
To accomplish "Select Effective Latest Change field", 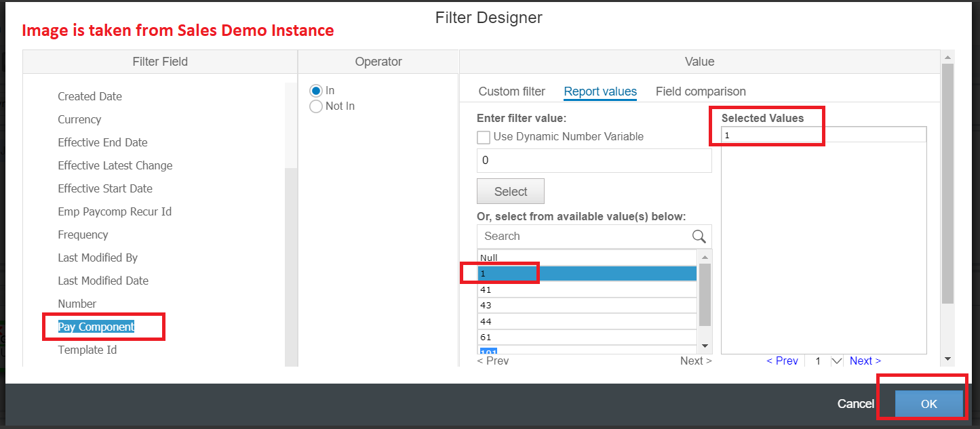I will click(x=115, y=165).
